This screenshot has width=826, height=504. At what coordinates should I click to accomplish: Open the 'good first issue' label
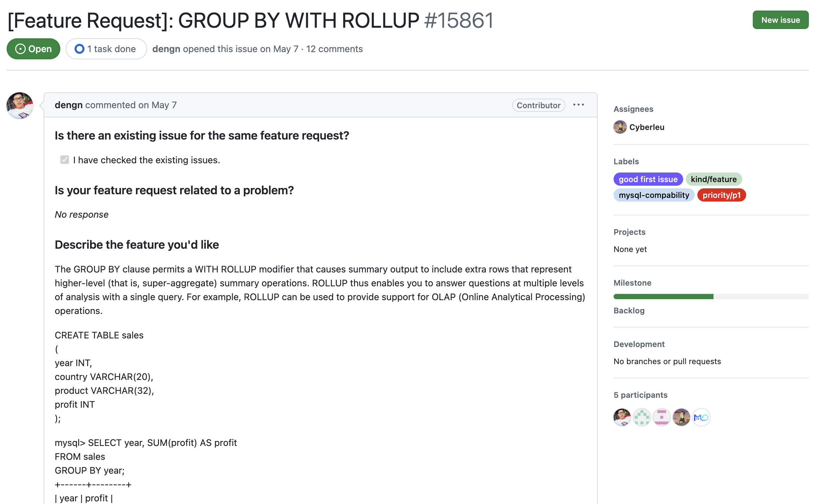tap(648, 179)
